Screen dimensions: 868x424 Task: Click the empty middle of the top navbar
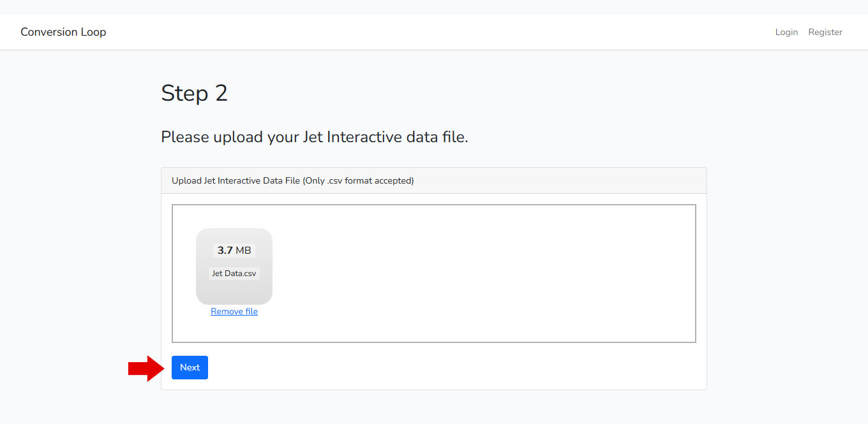pos(434,32)
